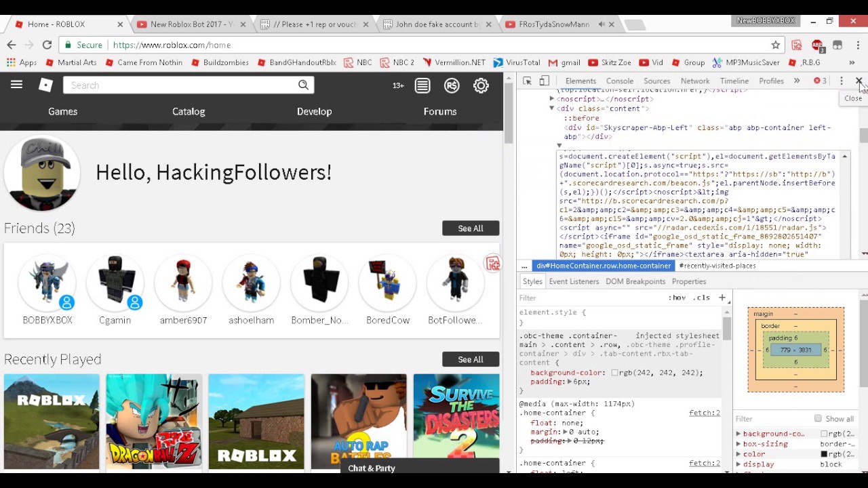Screen dimensions: 868x488
Task: Open the Robux currency icon
Action: [x=452, y=85]
